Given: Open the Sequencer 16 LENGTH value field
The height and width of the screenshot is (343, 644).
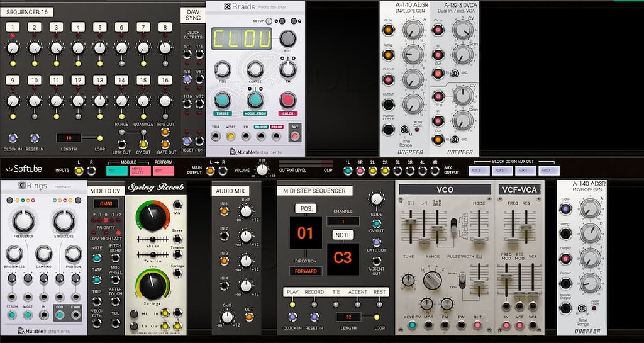Looking at the screenshot, I should click(69, 138).
